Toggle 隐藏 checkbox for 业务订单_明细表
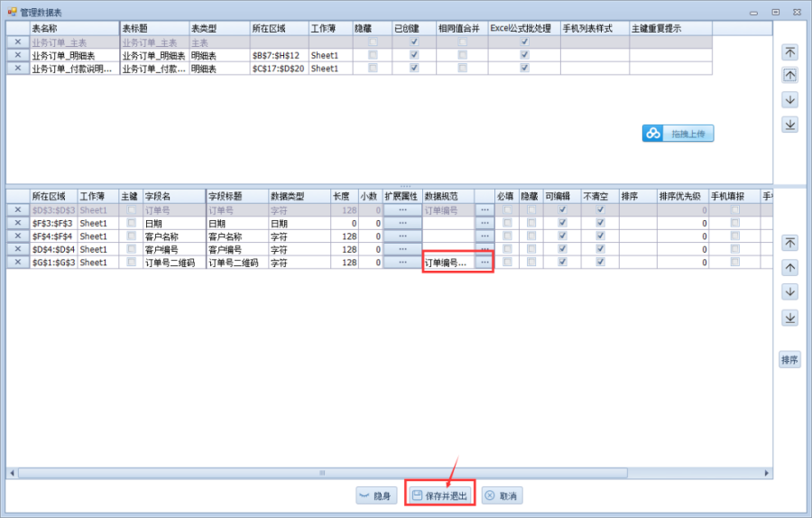The height and width of the screenshot is (518, 812). point(373,55)
